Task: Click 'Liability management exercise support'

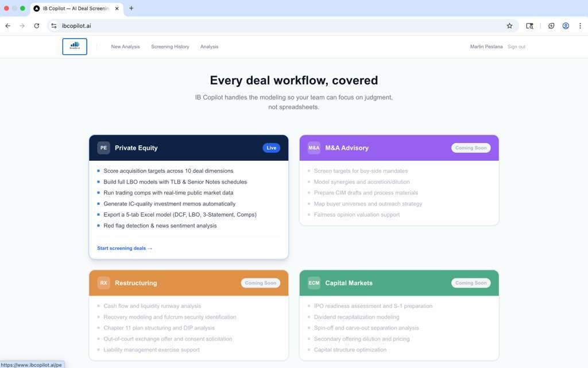Action: [152, 350]
